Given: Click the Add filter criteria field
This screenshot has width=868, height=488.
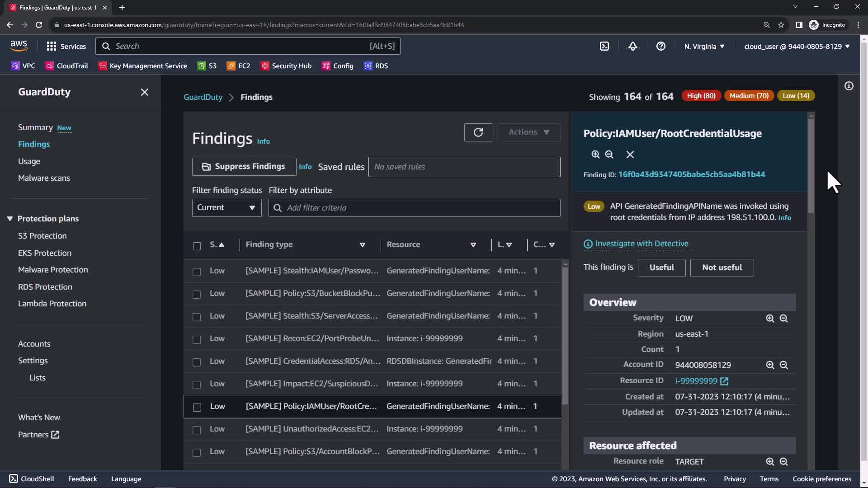Looking at the screenshot, I should 414,208.
